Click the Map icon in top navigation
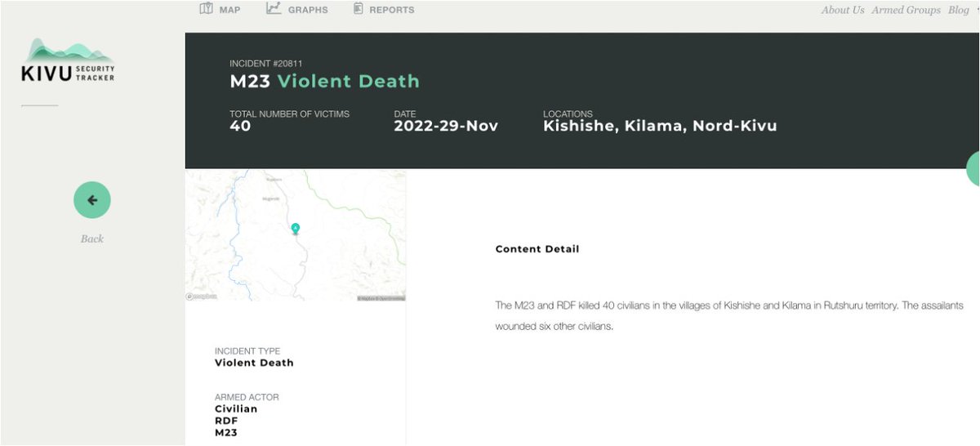 pos(206,9)
